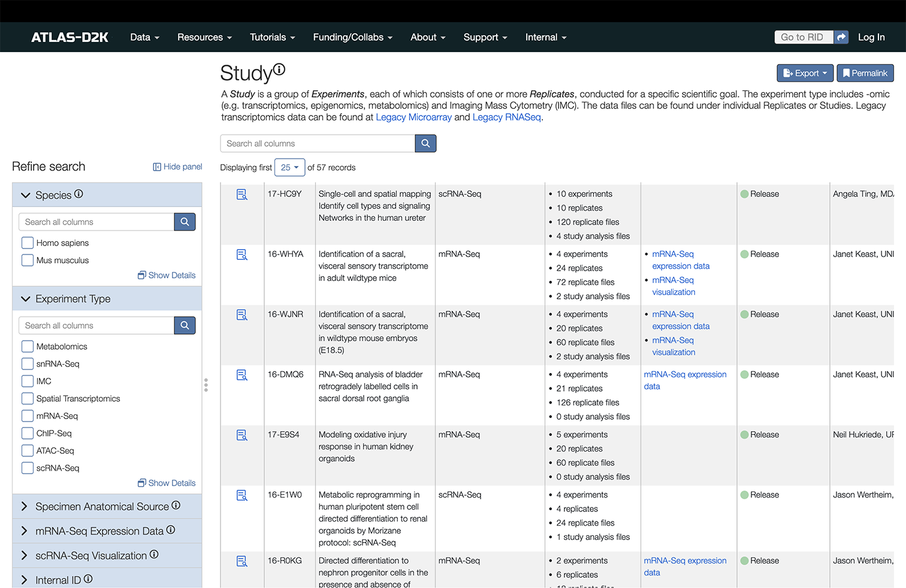Click the Species facet search magnifier
The image size is (906, 588).
[x=185, y=222]
